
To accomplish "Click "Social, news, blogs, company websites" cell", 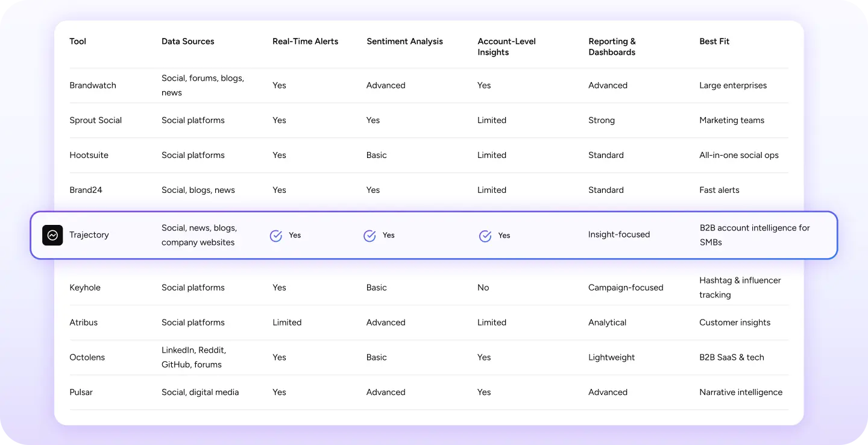I will point(200,235).
